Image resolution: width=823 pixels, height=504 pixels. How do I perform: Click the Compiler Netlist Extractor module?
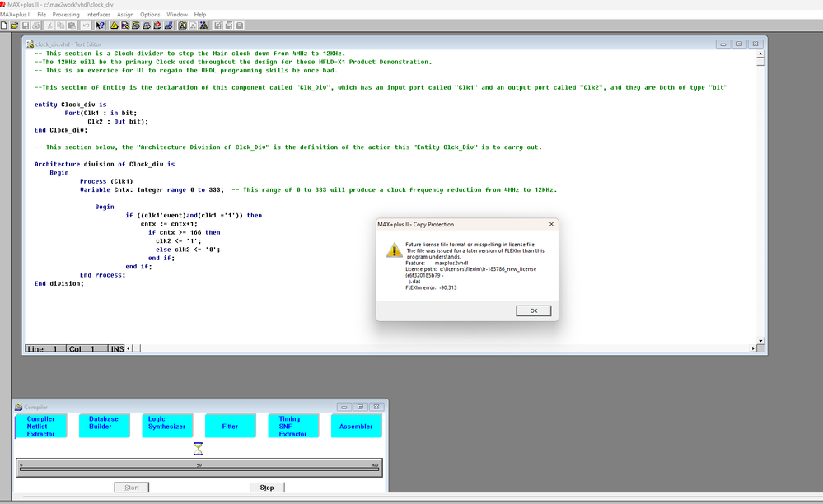(x=41, y=426)
